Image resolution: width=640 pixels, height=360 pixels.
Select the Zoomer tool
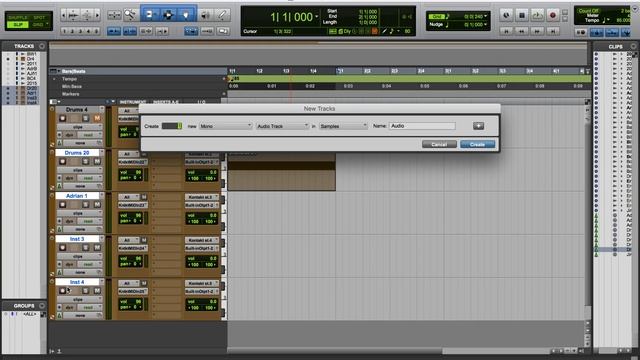(130, 15)
